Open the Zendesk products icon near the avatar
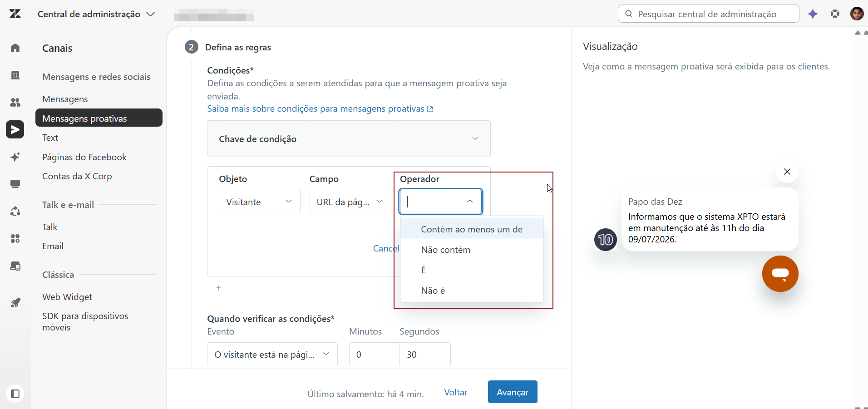Screen dimensions: 868x409 (x=835, y=14)
